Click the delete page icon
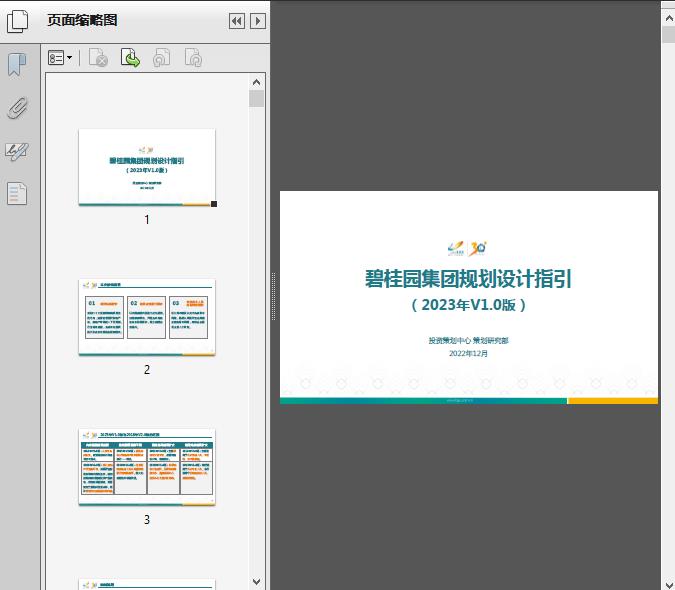Image resolution: width=675 pixels, height=590 pixels. point(98,58)
